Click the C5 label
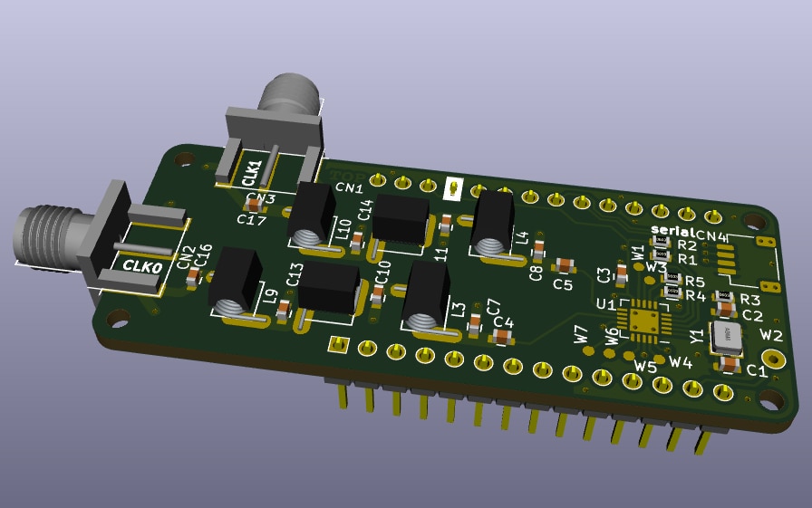 click(x=563, y=284)
